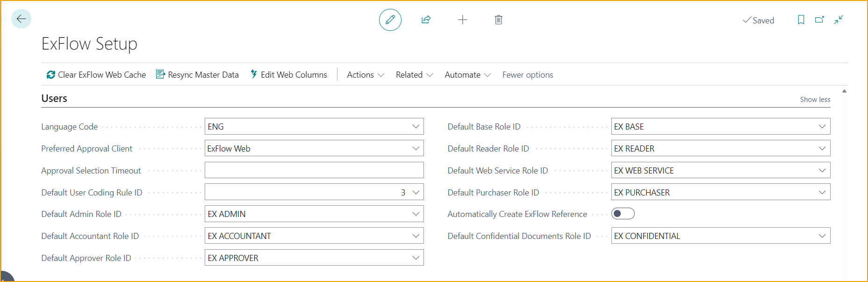
Task: Click the Show less link
Action: (x=815, y=100)
